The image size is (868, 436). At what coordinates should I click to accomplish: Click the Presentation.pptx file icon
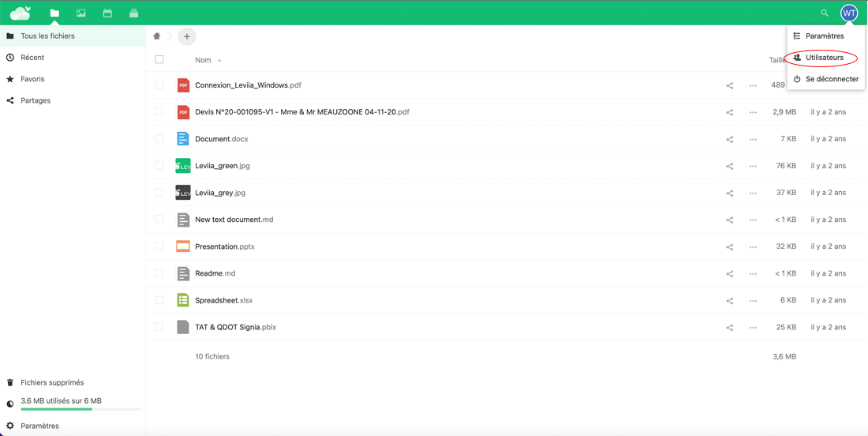coord(183,246)
